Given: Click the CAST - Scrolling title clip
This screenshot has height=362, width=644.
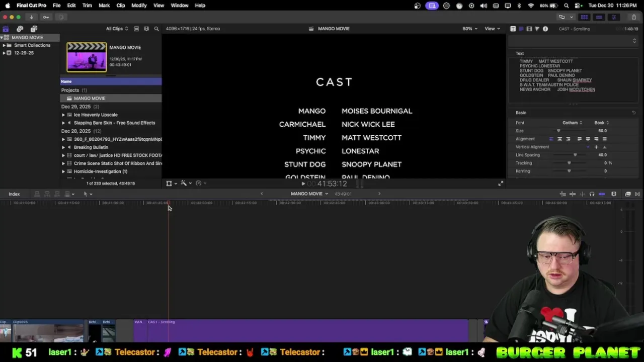Looking at the screenshot, I should (307, 331).
